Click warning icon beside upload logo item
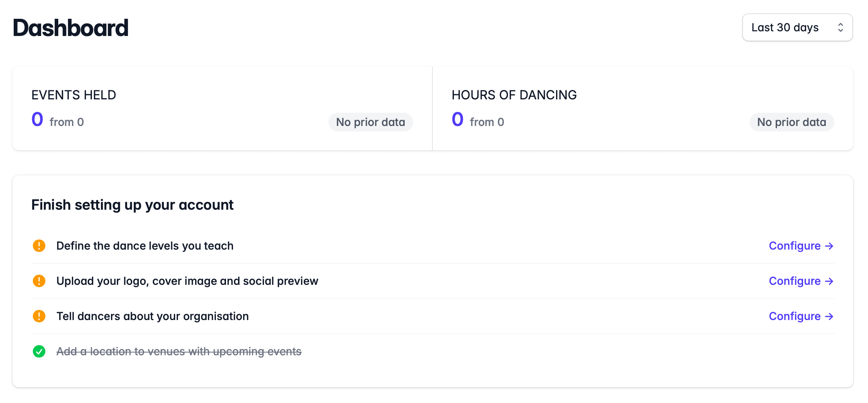Image resolution: width=868 pixels, height=403 pixels. point(39,281)
